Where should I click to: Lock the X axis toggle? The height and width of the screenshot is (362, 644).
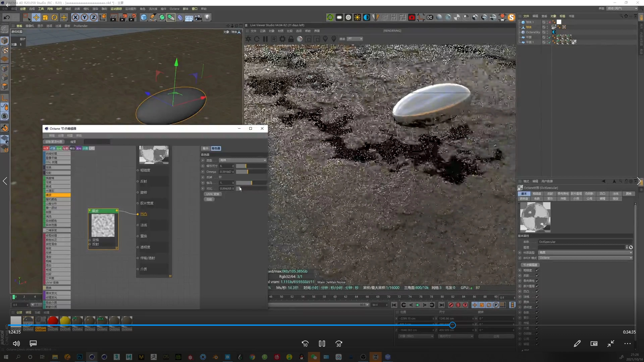click(75, 17)
